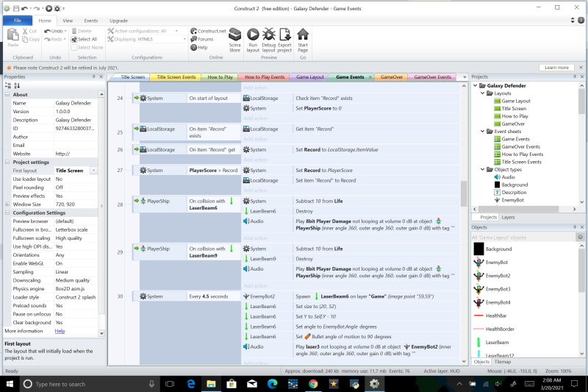588x392 pixels.
Task: Switch to the How to Play tab
Action: pos(220,77)
